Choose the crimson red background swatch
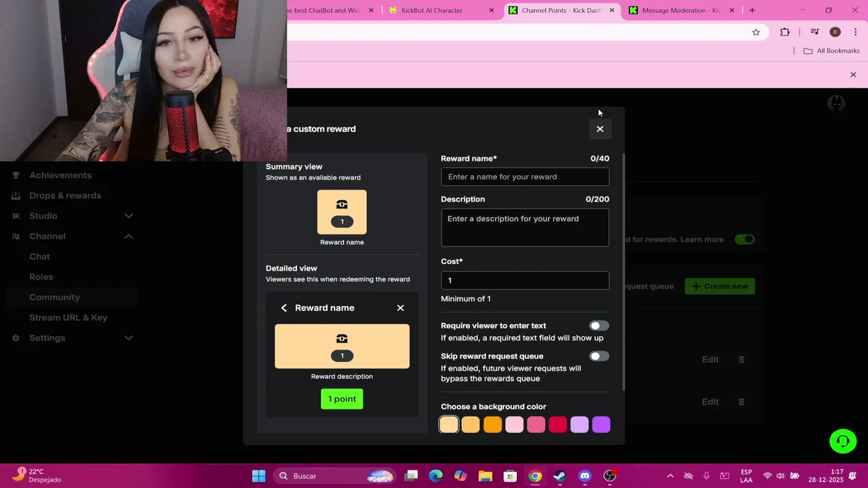The image size is (868, 488). [557, 424]
